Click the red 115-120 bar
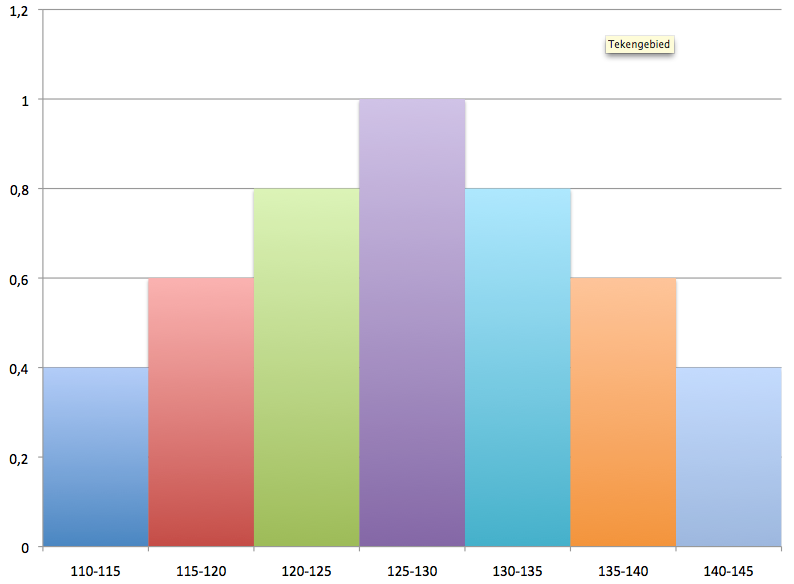Viewport: 794px width, 584px height. tap(201, 412)
